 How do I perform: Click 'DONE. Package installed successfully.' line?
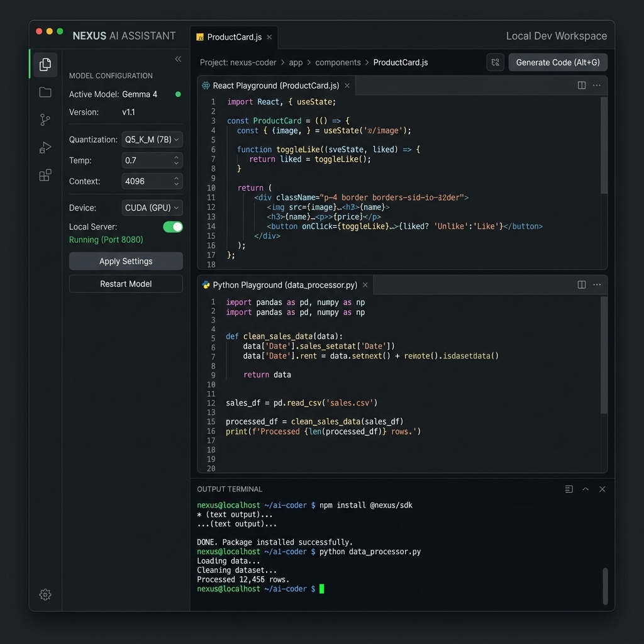click(275, 541)
